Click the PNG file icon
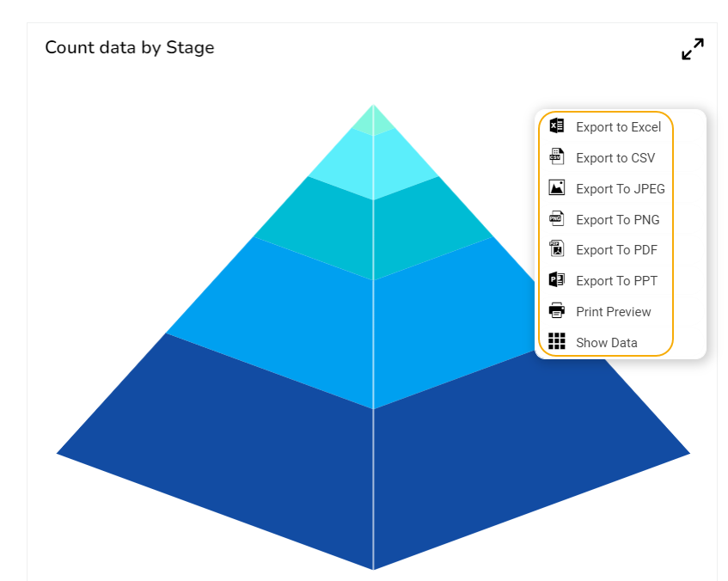The width and height of the screenshot is (728, 581). (557, 219)
